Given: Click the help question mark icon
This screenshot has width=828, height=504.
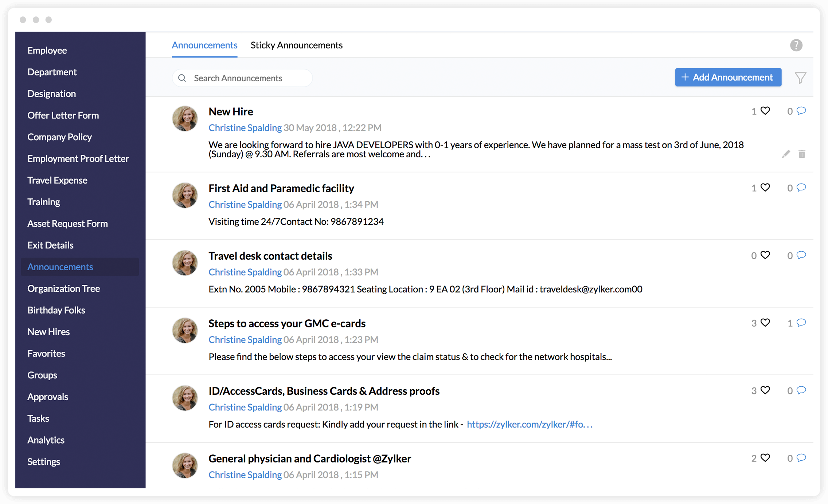Looking at the screenshot, I should [x=796, y=46].
